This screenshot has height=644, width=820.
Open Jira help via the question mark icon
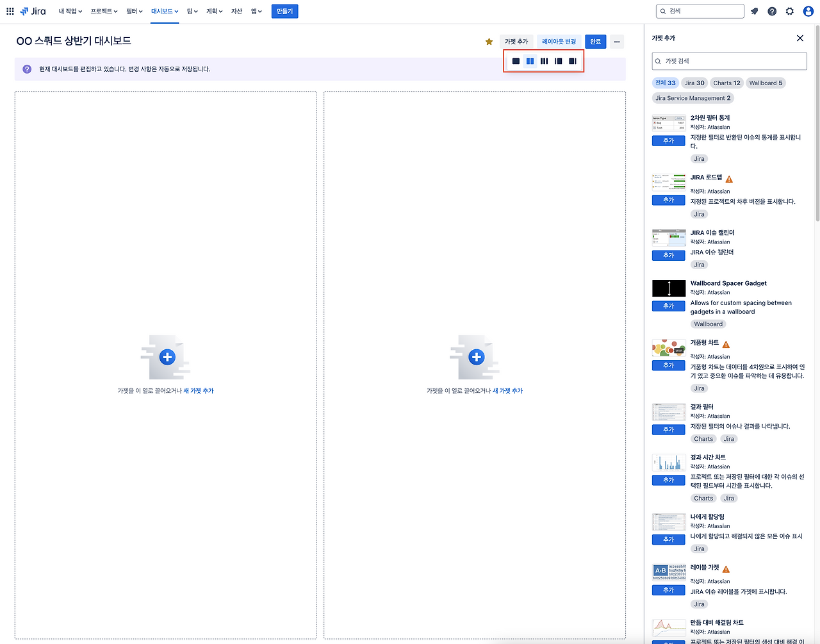(772, 11)
